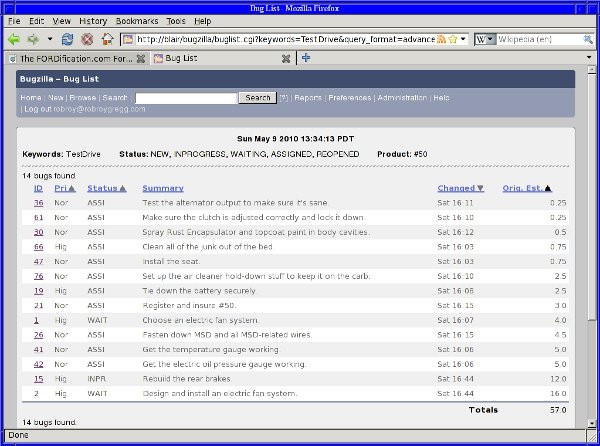Click the Log out link
This screenshot has height=446, width=600.
pos(38,109)
